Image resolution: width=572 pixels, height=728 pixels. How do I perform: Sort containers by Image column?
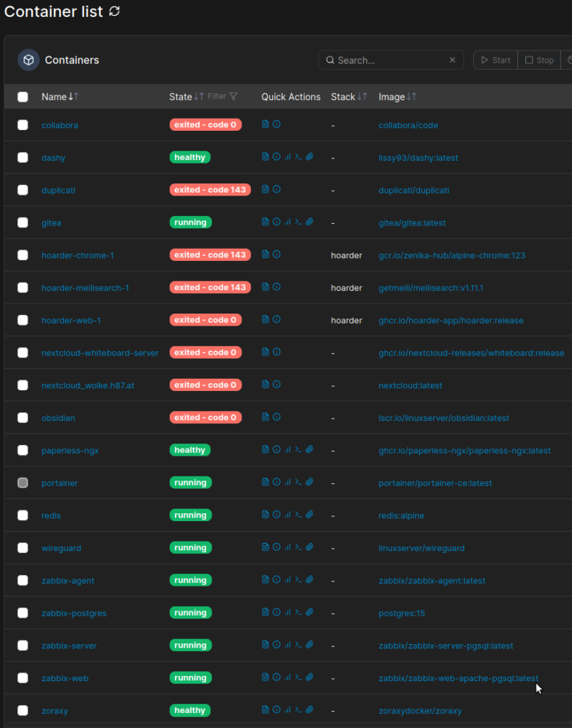pyautogui.click(x=398, y=97)
